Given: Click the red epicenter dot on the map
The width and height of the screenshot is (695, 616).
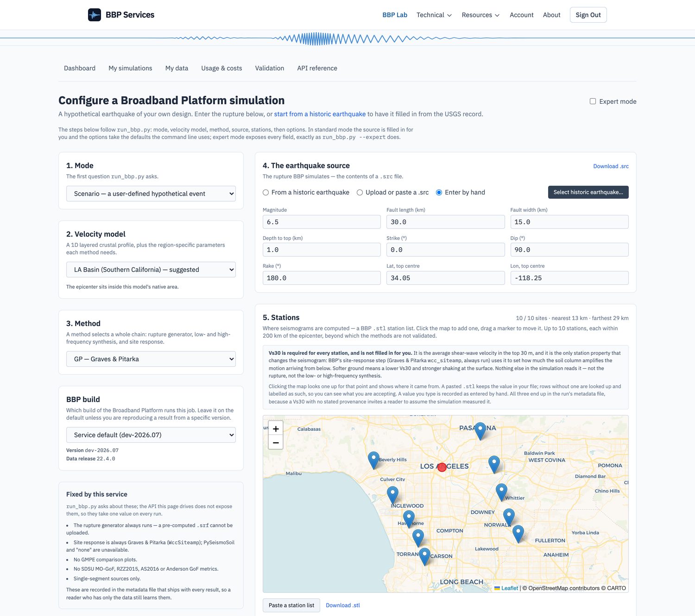Looking at the screenshot, I should pos(442,467).
